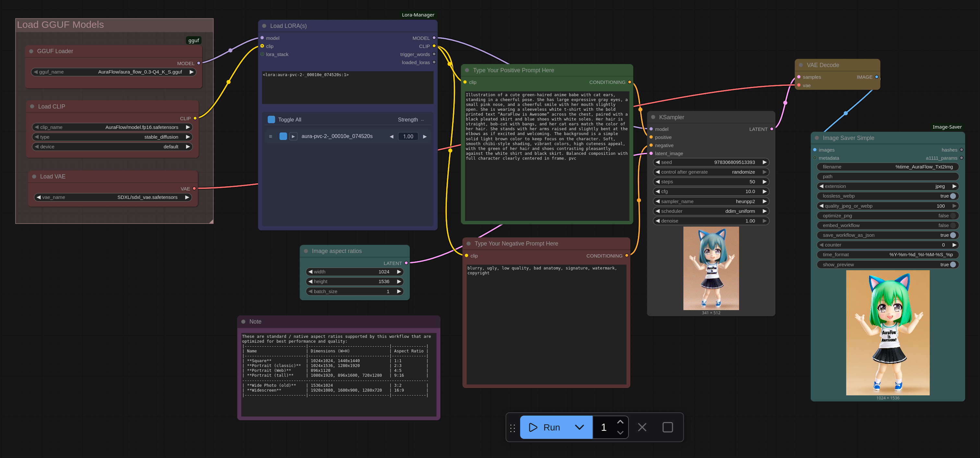Image resolution: width=980 pixels, height=458 pixels.
Task: Click the cancel X icon in run bar
Action: coord(642,427)
